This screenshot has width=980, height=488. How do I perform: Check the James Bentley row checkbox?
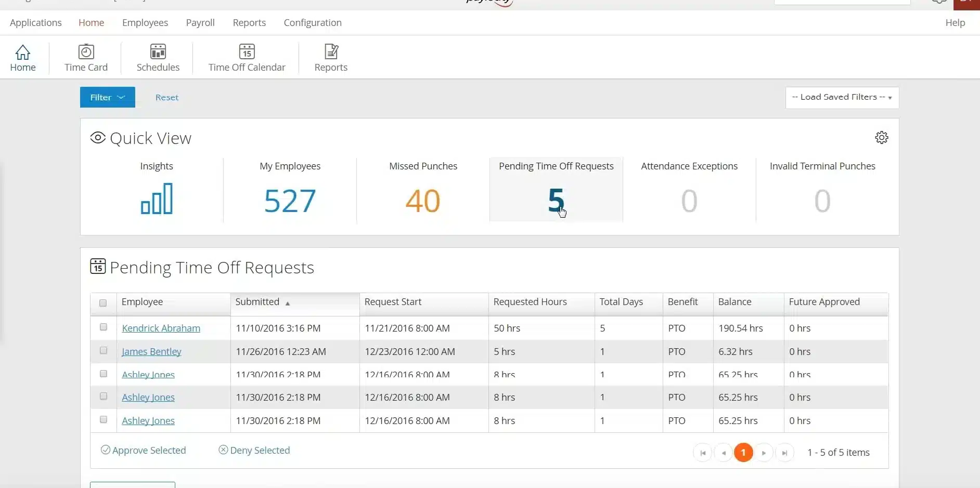pyautogui.click(x=104, y=350)
